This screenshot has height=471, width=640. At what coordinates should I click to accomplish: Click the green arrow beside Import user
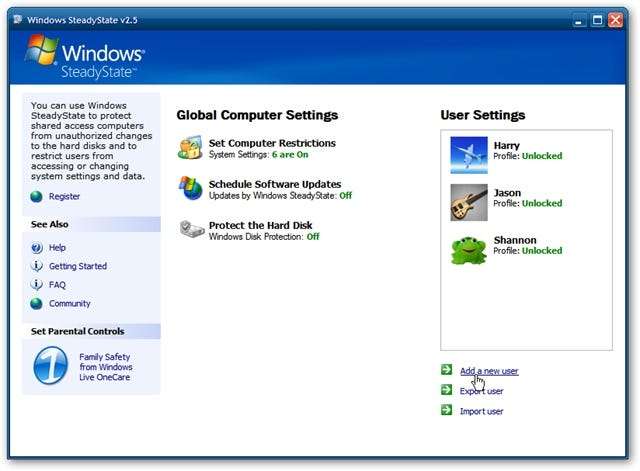(447, 410)
